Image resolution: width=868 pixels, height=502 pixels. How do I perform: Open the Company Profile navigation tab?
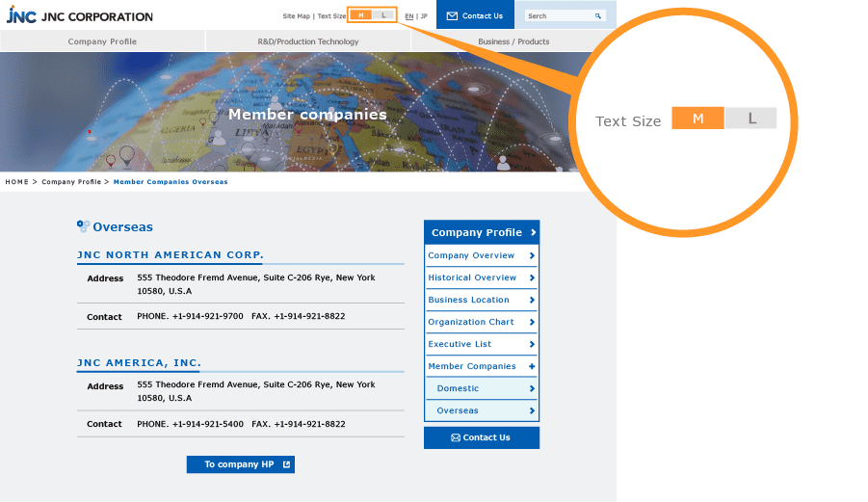click(x=102, y=41)
